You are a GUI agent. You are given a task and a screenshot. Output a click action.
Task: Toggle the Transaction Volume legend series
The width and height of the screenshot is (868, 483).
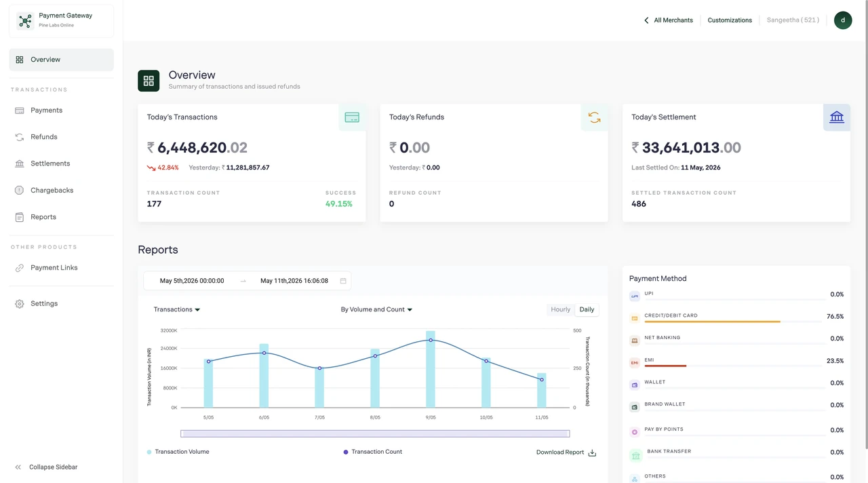[178, 452]
